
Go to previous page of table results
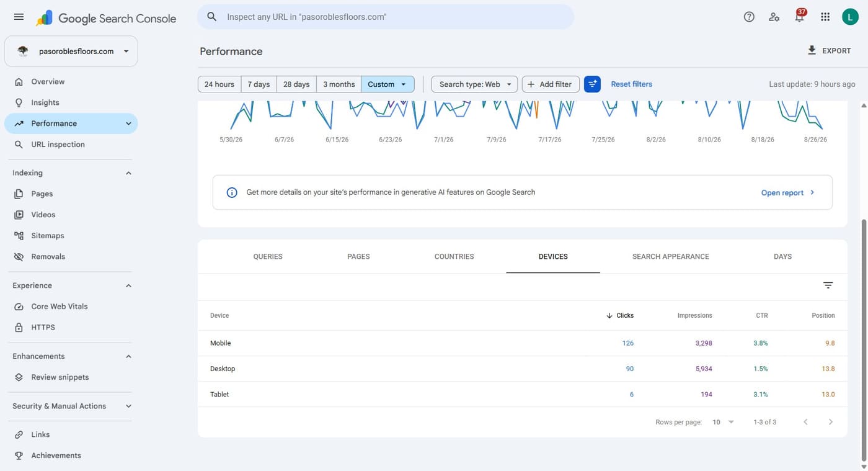(x=805, y=422)
